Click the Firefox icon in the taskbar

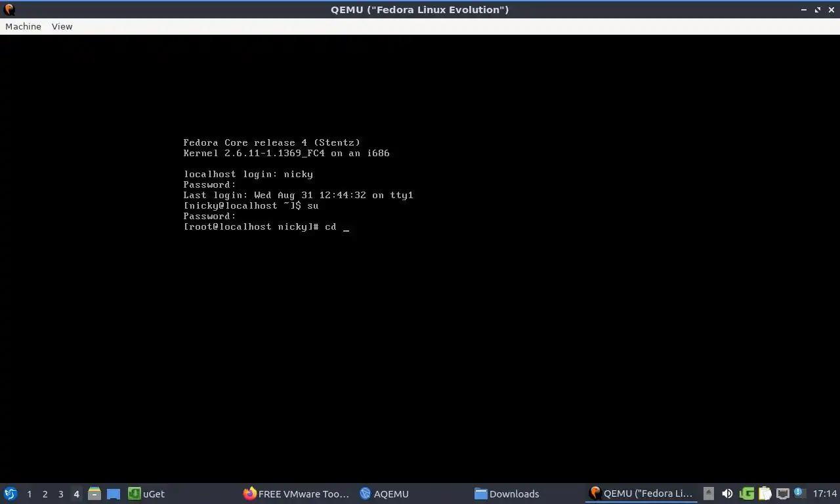pos(249,493)
